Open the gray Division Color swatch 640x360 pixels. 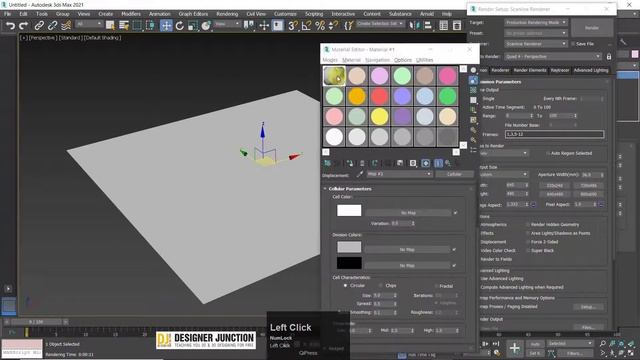pos(349,247)
